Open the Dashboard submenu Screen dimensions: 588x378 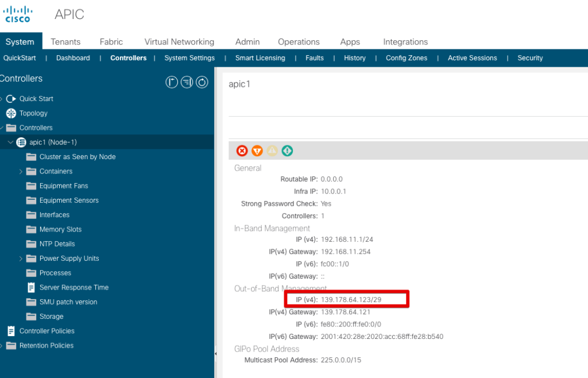[x=73, y=58]
